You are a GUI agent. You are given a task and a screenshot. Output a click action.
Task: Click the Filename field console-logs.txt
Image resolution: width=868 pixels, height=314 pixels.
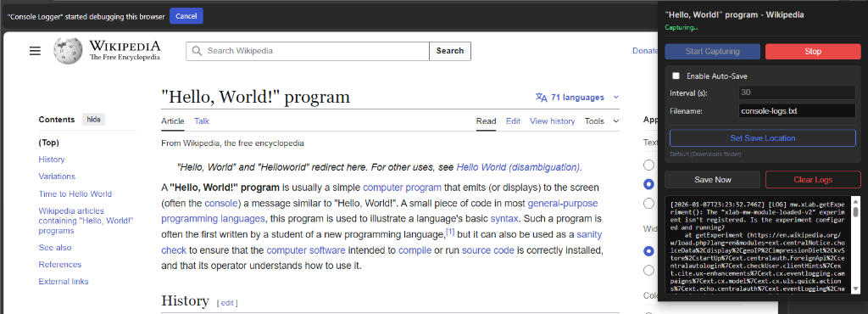797,111
